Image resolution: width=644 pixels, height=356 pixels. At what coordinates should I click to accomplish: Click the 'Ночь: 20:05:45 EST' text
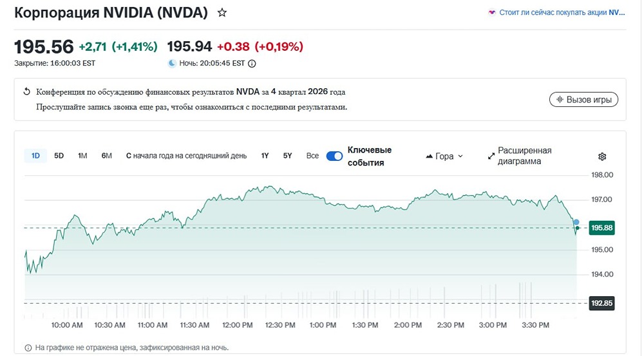(x=212, y=64)
